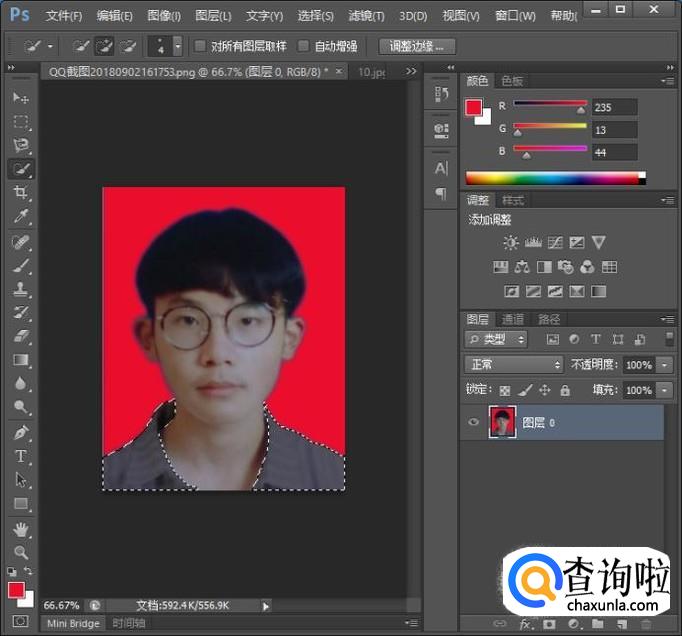
Task: Select the Hand tool
Action: (x=21, y=529)
